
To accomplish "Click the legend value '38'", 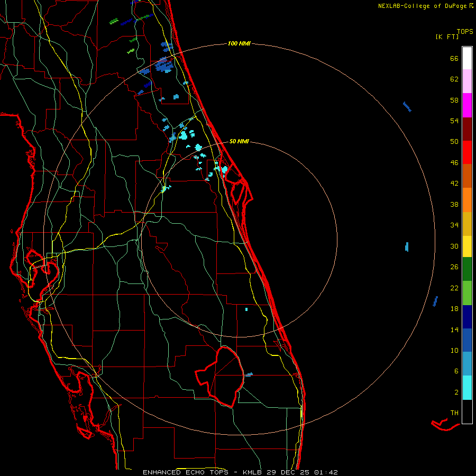I will pos(454,205).
